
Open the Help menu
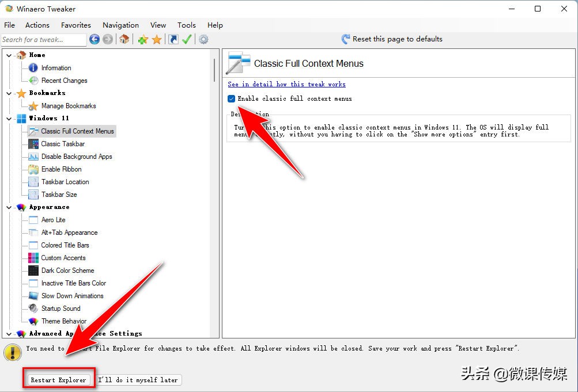(215, 25)
